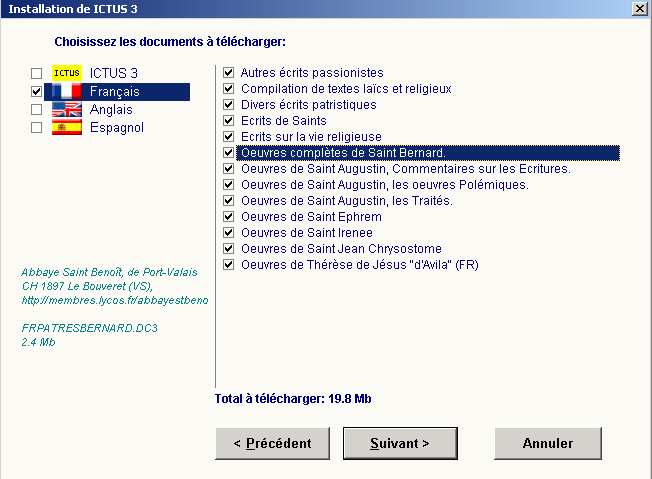Click the yellow ICTUS logo icon

pos(67,73)
